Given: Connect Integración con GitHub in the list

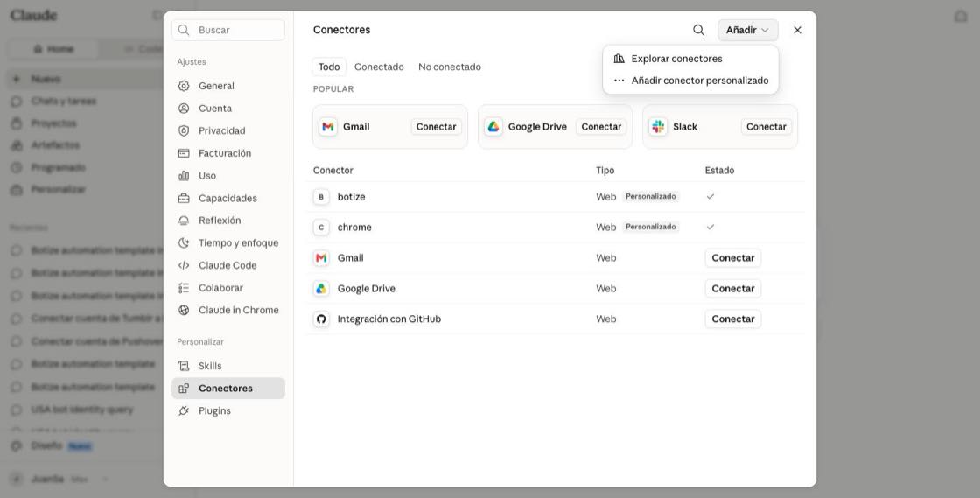Looking at the screenshot, I should pos(733,319).
